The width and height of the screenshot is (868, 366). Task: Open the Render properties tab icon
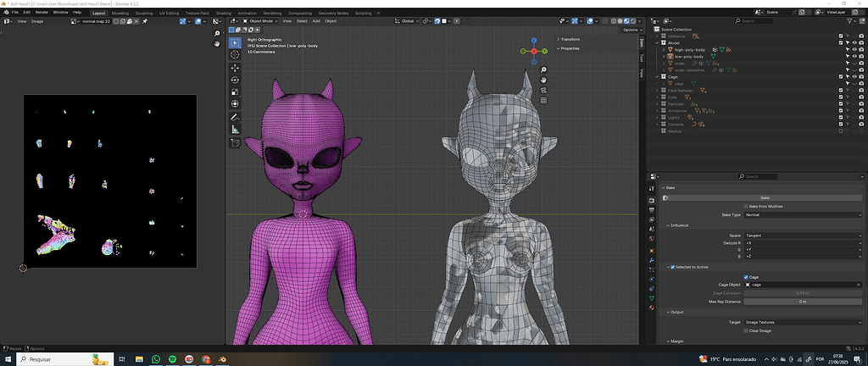[651, 200]
